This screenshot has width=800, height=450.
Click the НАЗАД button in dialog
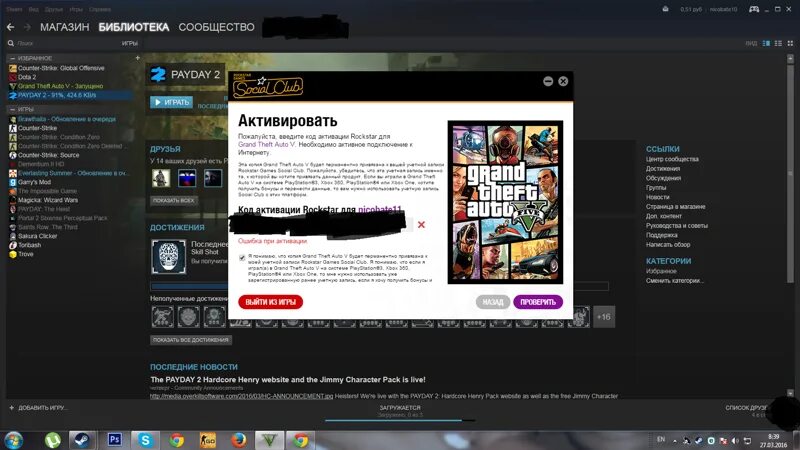tap(493, 302)
